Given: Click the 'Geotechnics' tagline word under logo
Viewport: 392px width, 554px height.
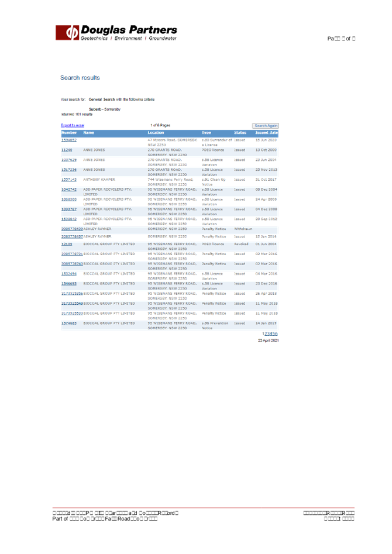Looking at the screenshot, I should [x=94, y=39].
